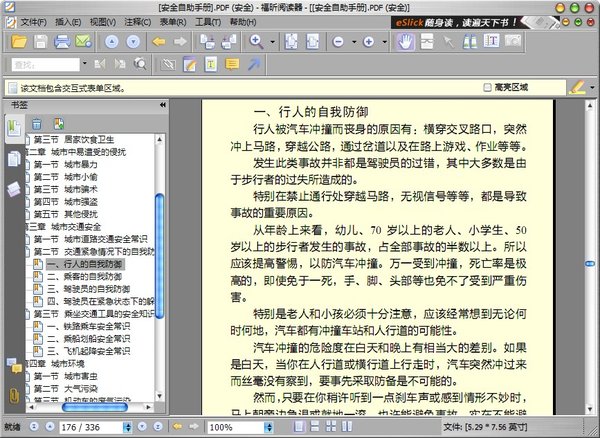600x438 pixels.
Task: Open the Attachments paperclip panel
Action: tap(14, 396)
